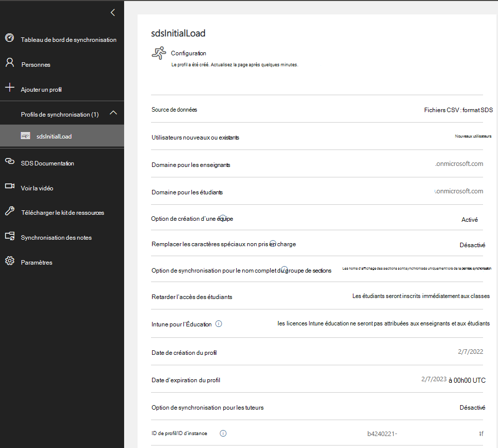Screen dimensions: 498x448
Task: Click the Personnes person icon
Action: pos(9,63)
